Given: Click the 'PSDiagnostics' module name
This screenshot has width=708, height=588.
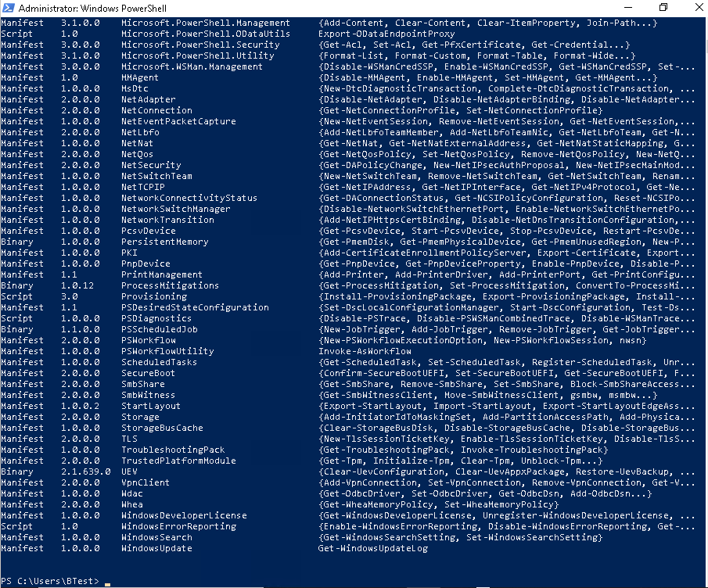Looking at the screenshot, I should coord(156,318).
